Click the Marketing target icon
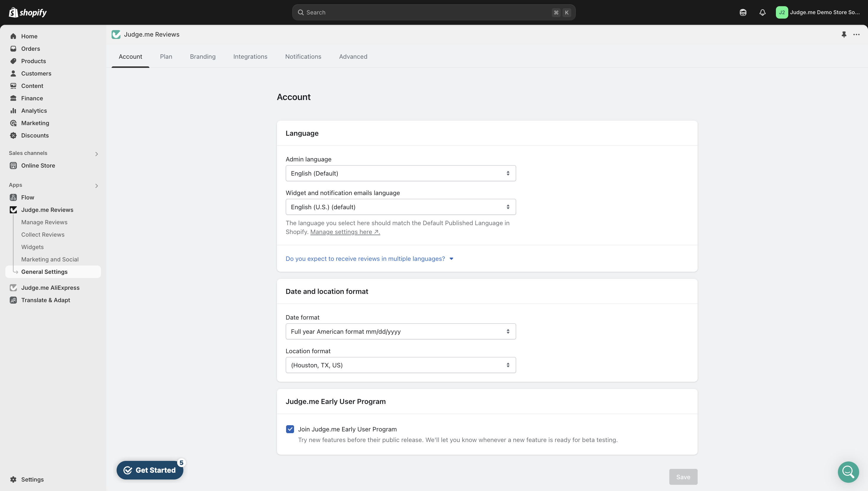868x491 pixels. pos(13,123)
